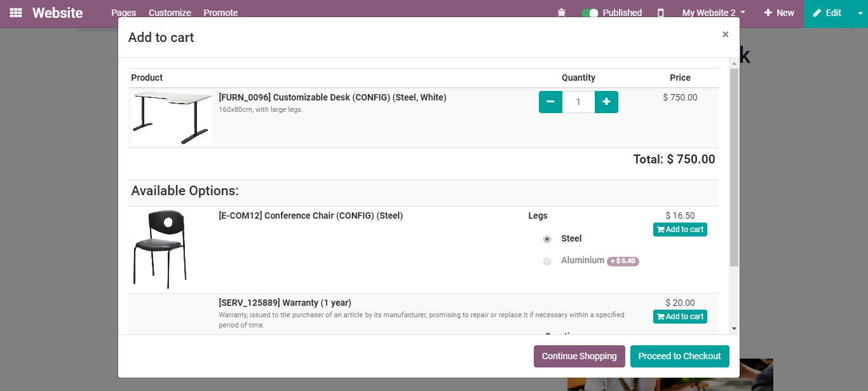Image resolution: width=868 pixels, height=391 pixels.
Task: Click the dialog scrollbar up arrow
Action: click(x=735, y=64)
